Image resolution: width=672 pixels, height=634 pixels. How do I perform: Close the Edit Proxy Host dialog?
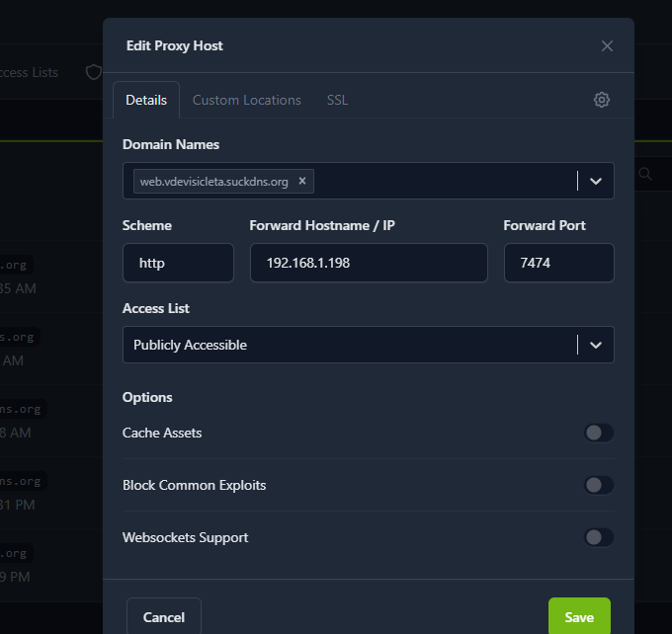pos(607,45)
